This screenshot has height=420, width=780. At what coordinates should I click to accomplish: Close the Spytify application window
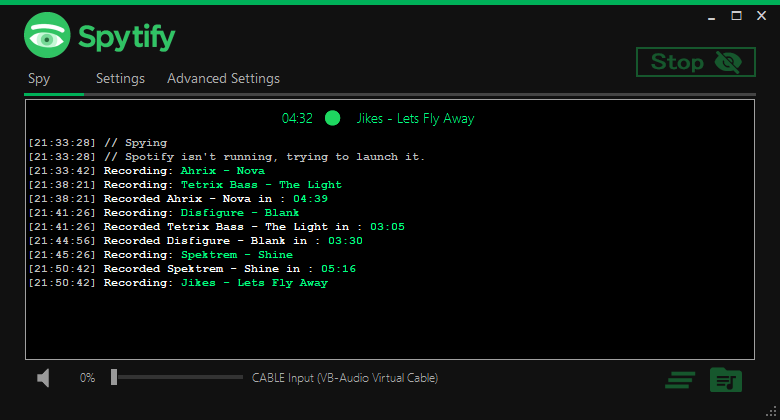pos(762,15)
